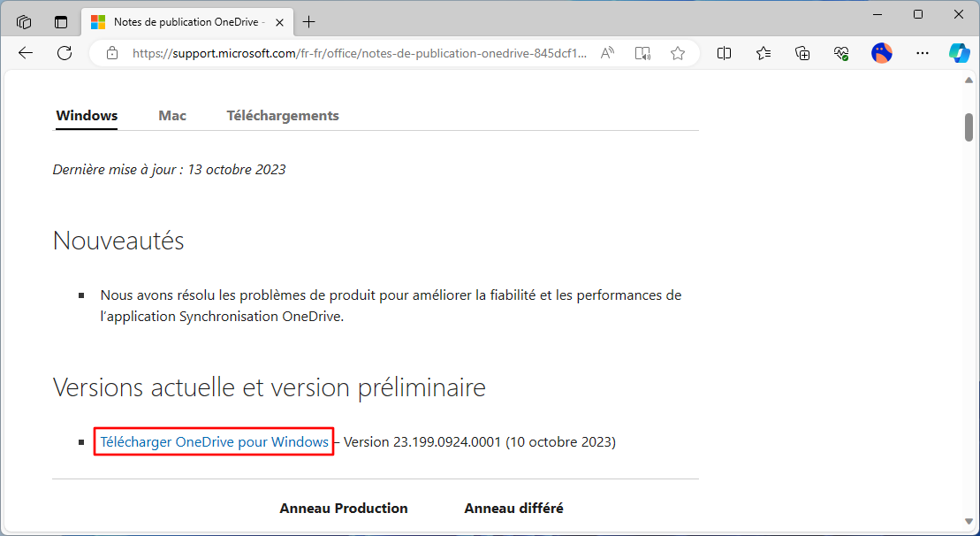Screen dimensions: 980x536
Task: Open Télécharger OneDrive pour Windows link
Action: tap(215, 442)
